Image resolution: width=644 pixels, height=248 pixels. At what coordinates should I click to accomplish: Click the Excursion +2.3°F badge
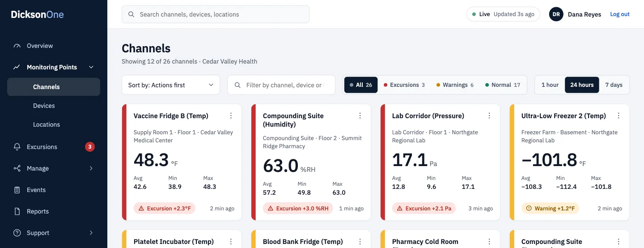165,209
